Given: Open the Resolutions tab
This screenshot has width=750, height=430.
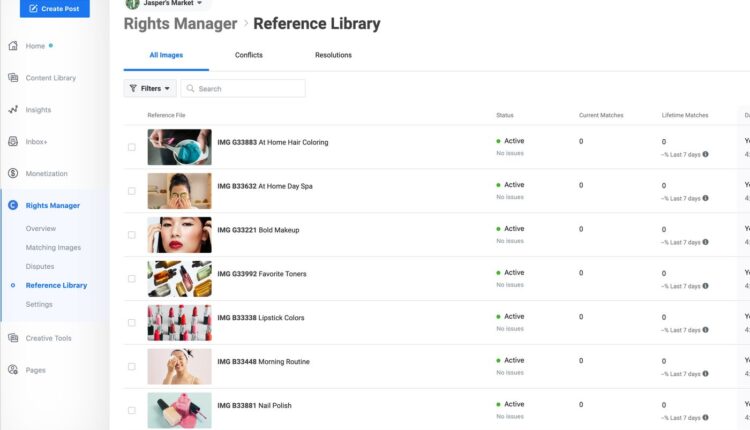Looking at the screenshot, I should click(333, 55).
